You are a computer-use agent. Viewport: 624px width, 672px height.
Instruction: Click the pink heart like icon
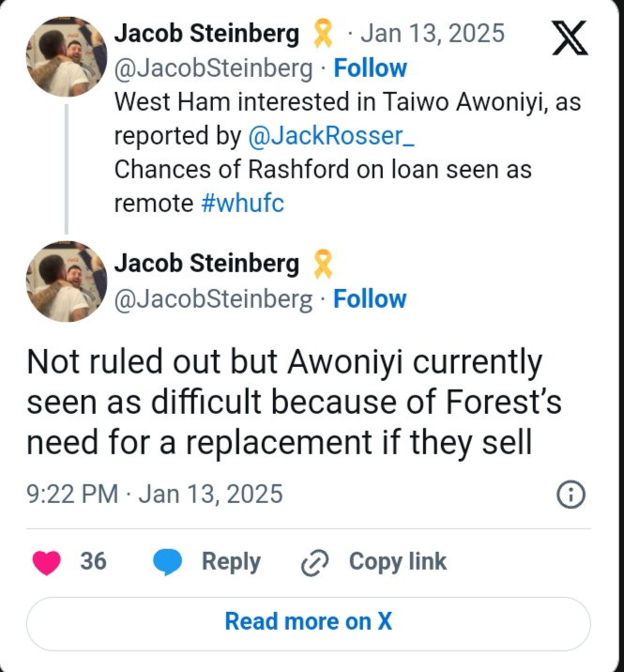tap(46, 562)
